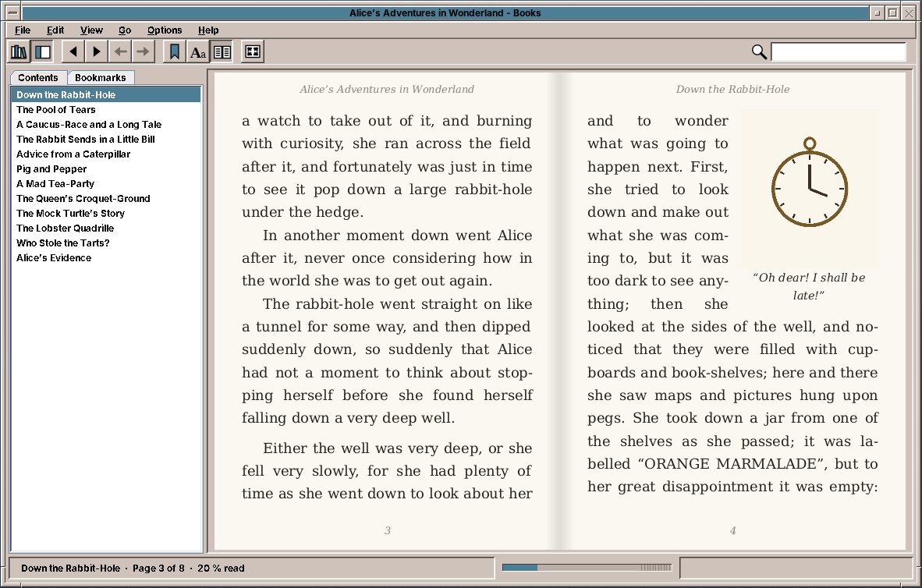Select chapter Down the Rabbit-Hole
This screenshot has width=922, height=588.
click(x=106, y=94)
